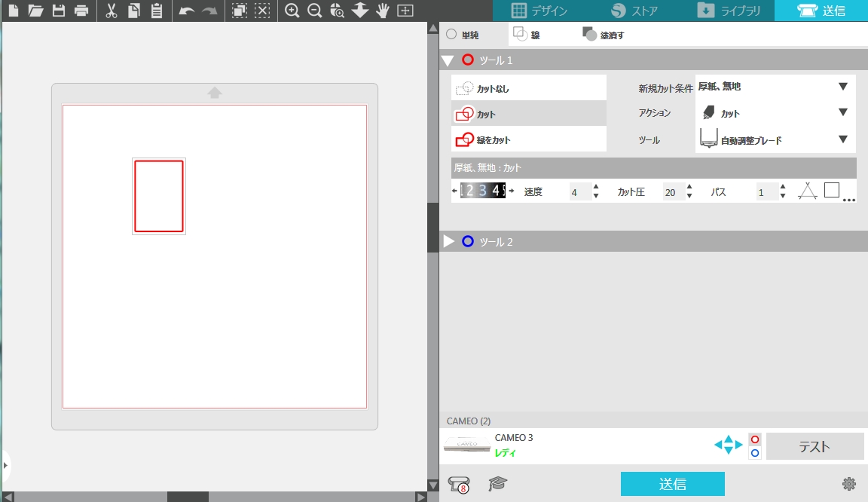
Task: Click the Undo arrow icon
Action: (x=187, y=11)
